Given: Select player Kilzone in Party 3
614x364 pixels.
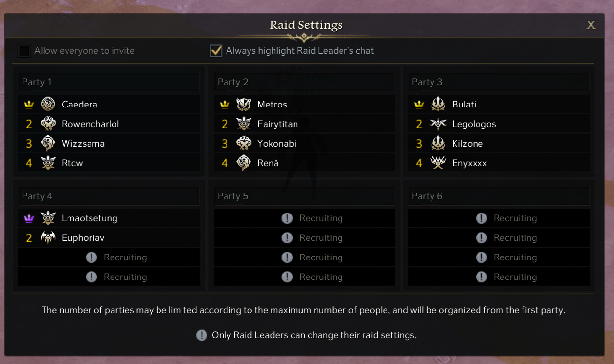Looking at the screenshot, I should point(467,143).
